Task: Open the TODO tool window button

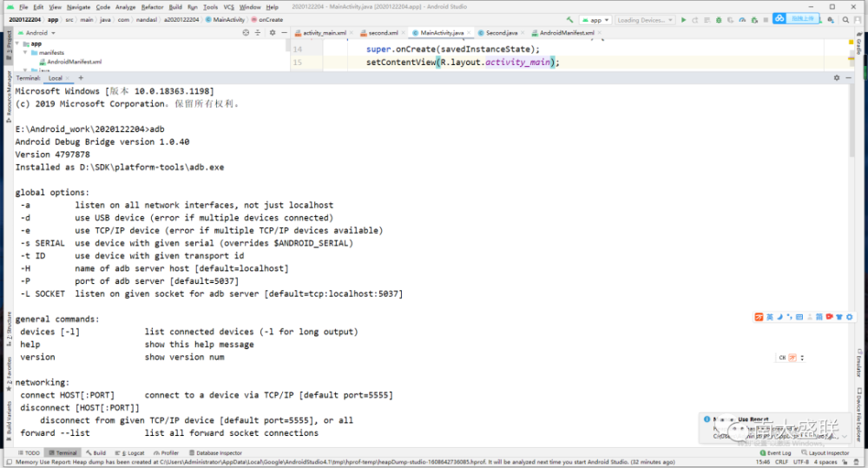Action: point(30,453)
